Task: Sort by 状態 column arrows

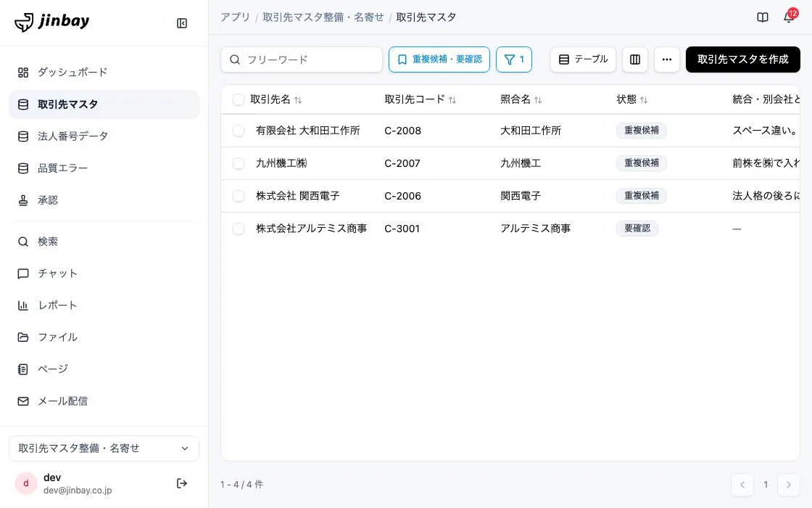Action: (644, 100)
